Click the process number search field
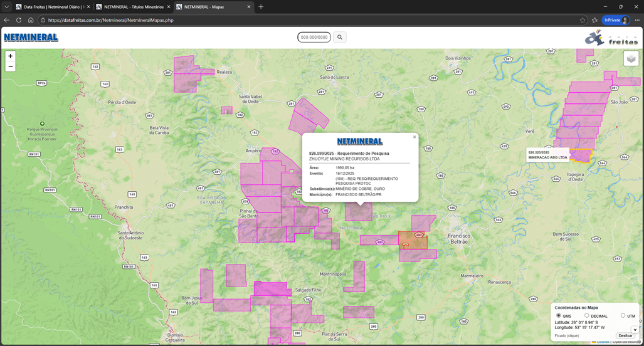The image size is (644, 346). (314, 38)
